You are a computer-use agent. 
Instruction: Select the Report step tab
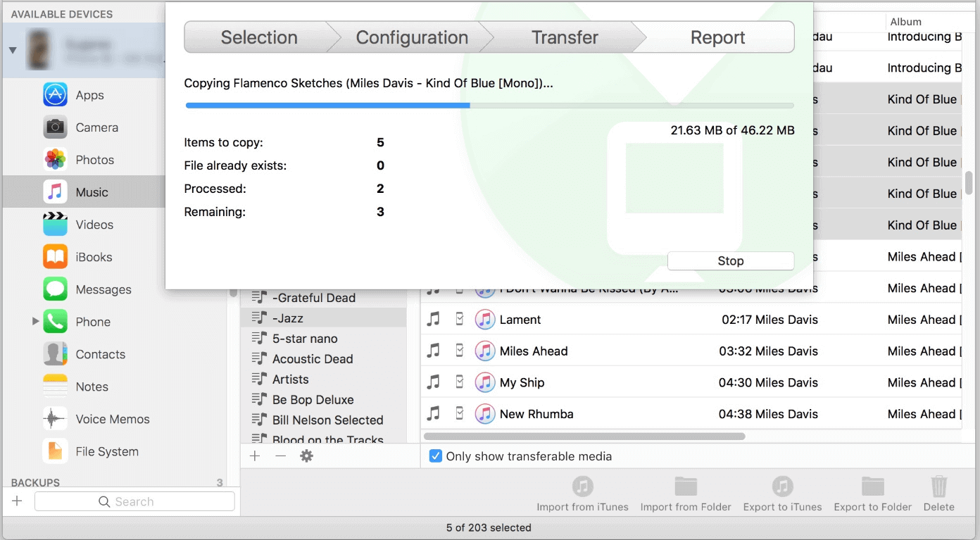pyautogui.click(x=717, y=37)
